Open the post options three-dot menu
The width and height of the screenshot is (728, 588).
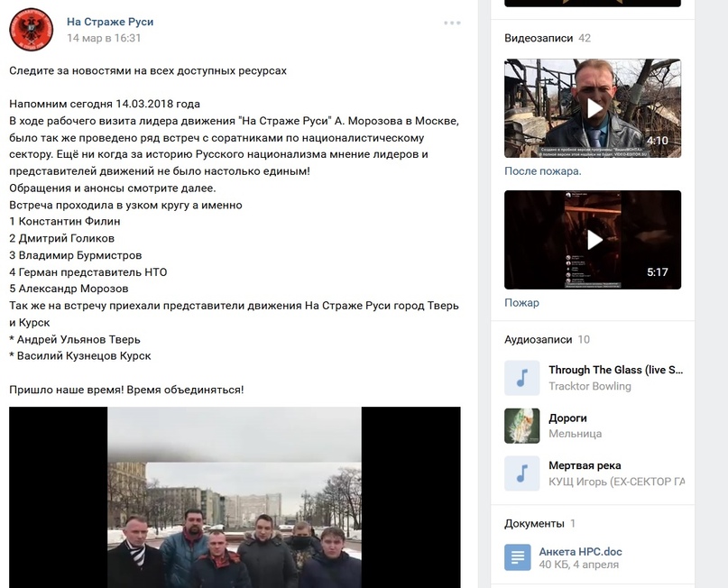click(452, 23)
